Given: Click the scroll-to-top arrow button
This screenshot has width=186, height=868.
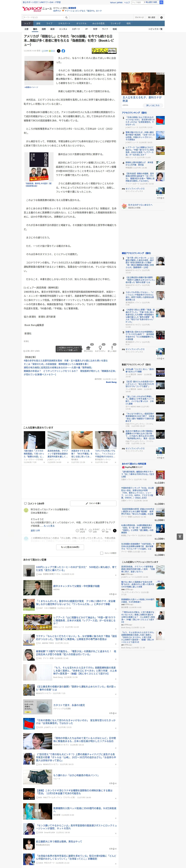Looking at the screenshot, I should coord(180,536).
